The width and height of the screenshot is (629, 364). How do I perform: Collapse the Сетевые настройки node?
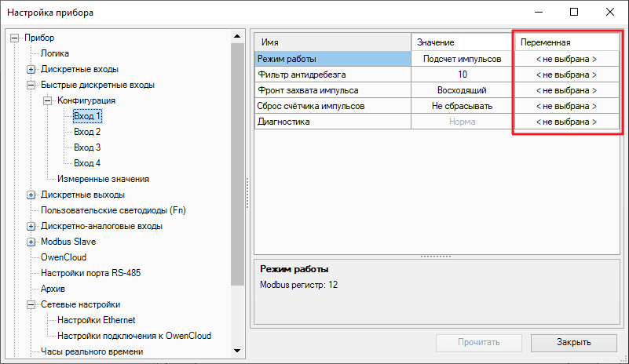(x=31, y=304)
